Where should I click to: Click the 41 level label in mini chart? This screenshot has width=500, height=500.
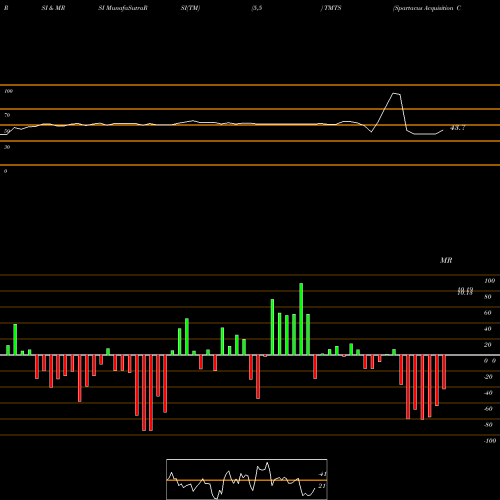pos(322,474)
